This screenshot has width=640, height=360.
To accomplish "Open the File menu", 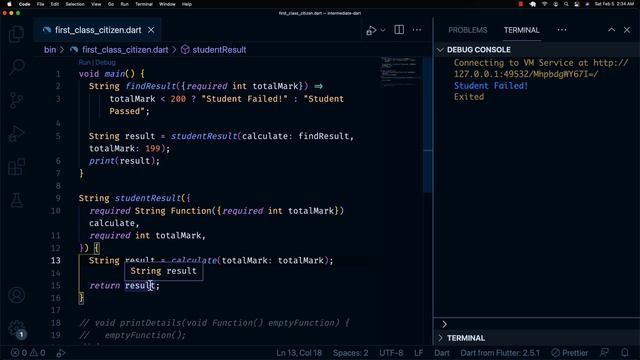I will click(40, 4).
